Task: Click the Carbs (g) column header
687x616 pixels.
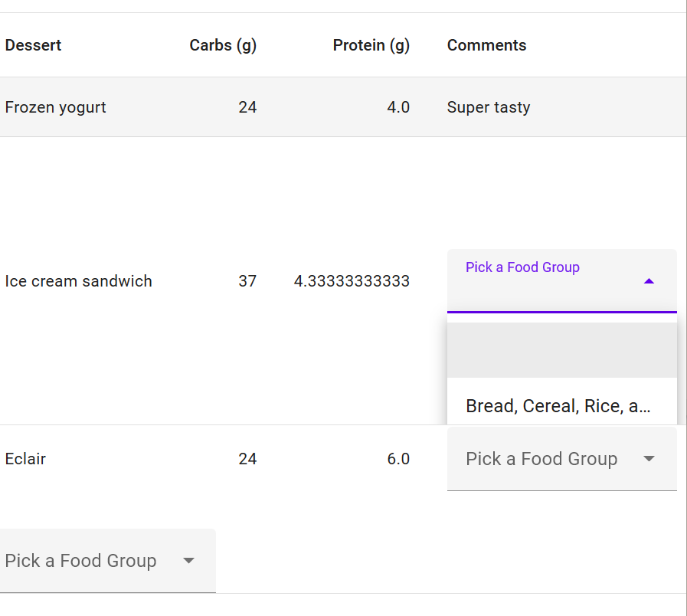Action: (x=222, y=45)
